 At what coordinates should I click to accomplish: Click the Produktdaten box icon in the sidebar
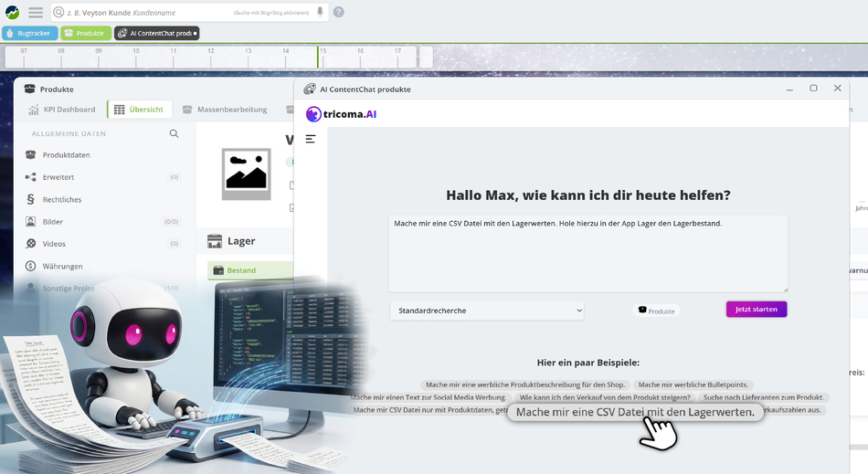click(30, 155)
